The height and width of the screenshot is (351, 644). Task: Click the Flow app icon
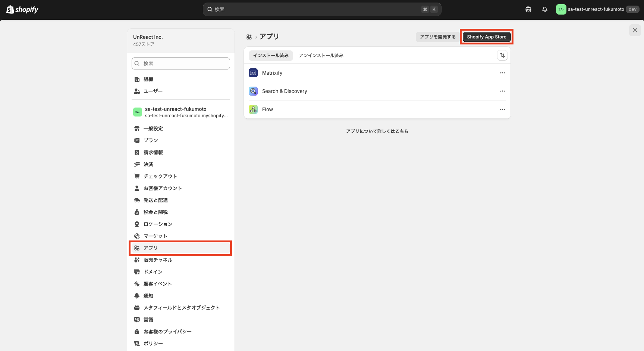pyautogui.click(x=253, y=109)
